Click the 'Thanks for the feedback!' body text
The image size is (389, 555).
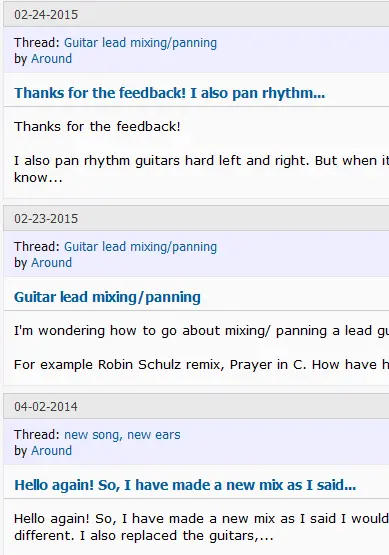97,127
